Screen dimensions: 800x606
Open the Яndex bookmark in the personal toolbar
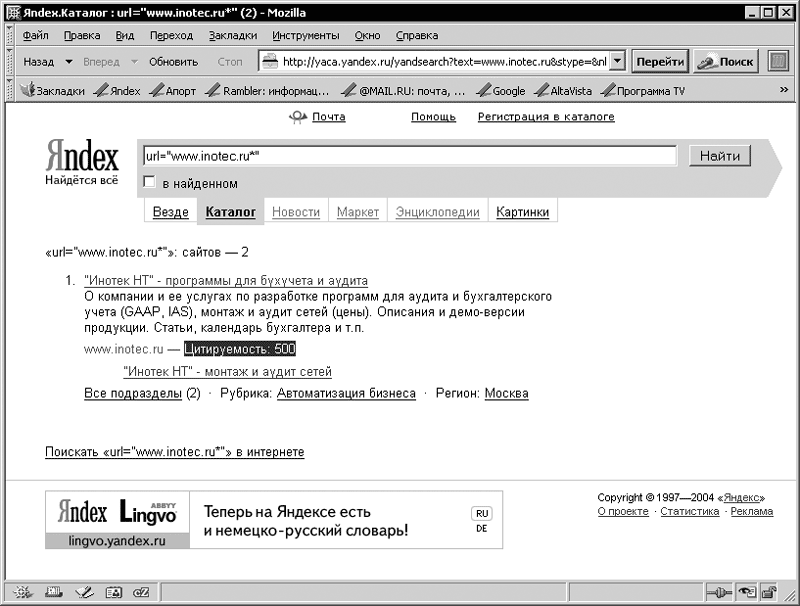pos(118,91)
